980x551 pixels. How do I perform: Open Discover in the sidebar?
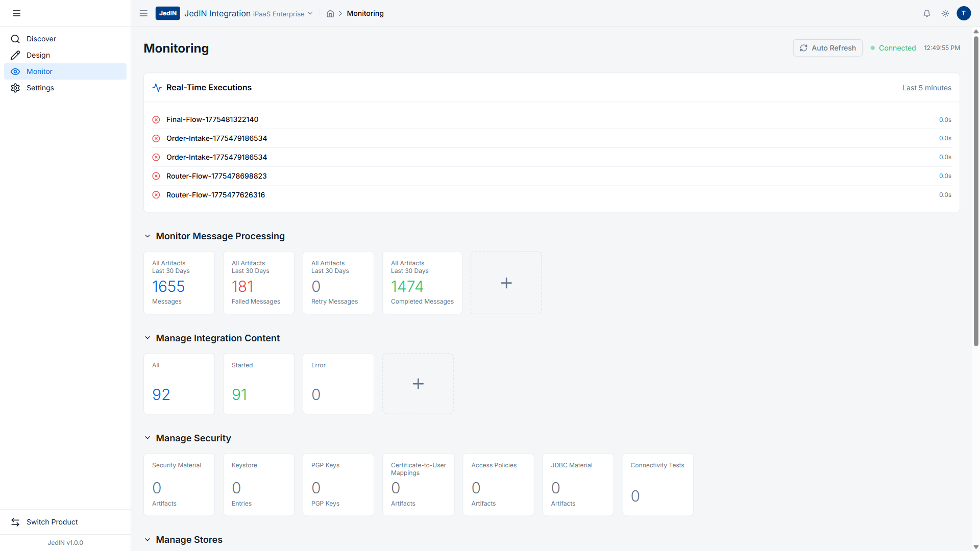(x=41, y=39)
